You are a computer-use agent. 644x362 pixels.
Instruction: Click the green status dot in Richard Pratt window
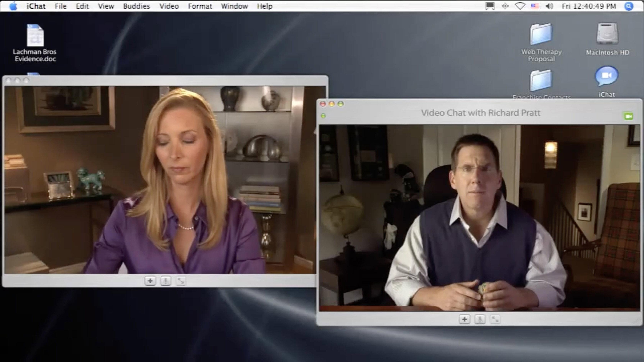pos(323,116)
